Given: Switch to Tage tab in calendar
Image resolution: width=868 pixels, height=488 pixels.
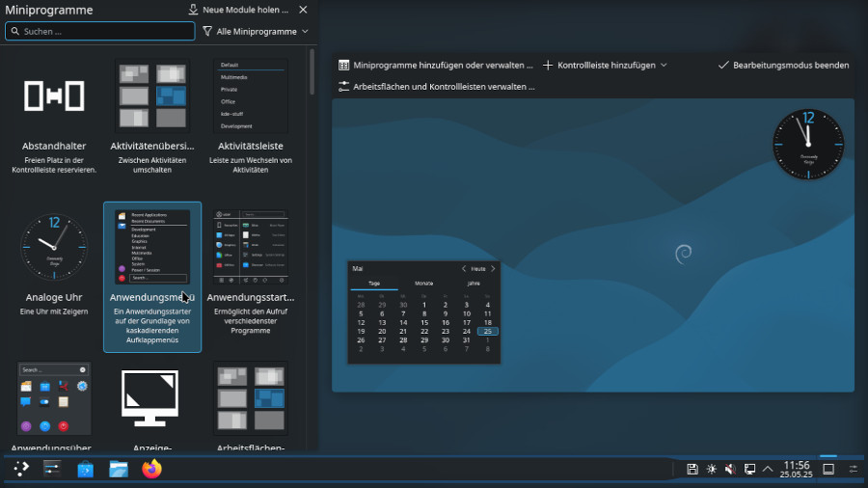Looking at the screenshot, I should coord(374,284).
